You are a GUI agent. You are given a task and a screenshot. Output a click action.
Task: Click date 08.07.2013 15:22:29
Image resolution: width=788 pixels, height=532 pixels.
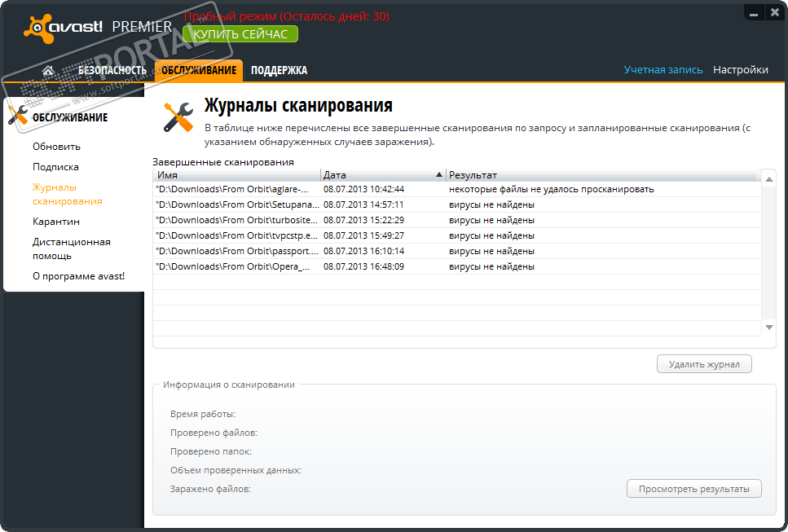363,221
